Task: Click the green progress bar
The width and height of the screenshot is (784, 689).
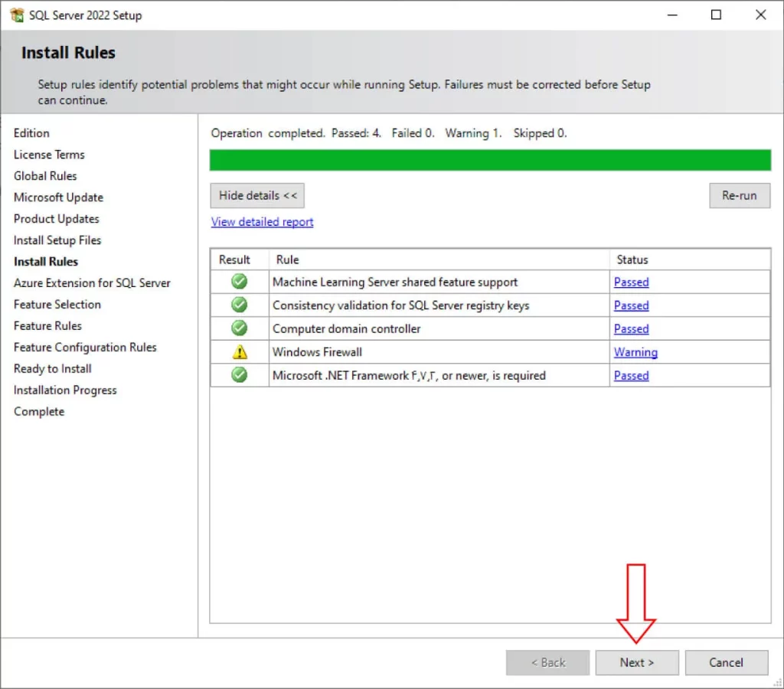Action: click(x=490, y=160)
